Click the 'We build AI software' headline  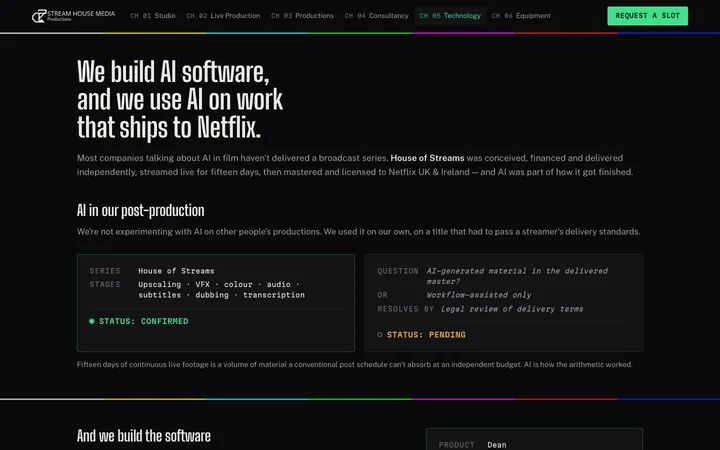click(x=180, y=100)
